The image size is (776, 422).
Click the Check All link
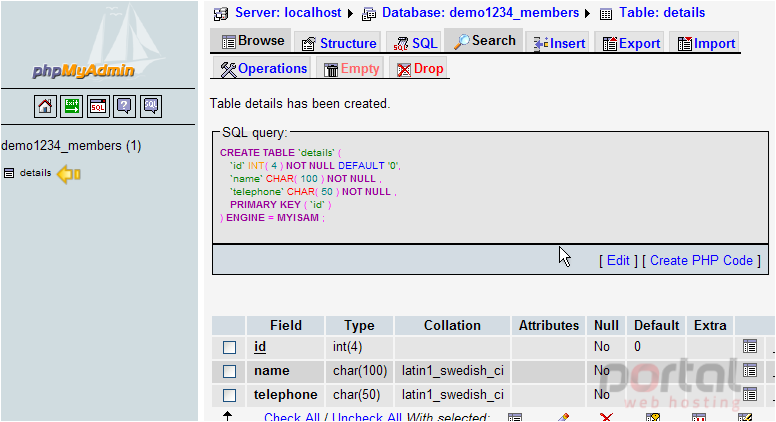[x=292, y=418]
